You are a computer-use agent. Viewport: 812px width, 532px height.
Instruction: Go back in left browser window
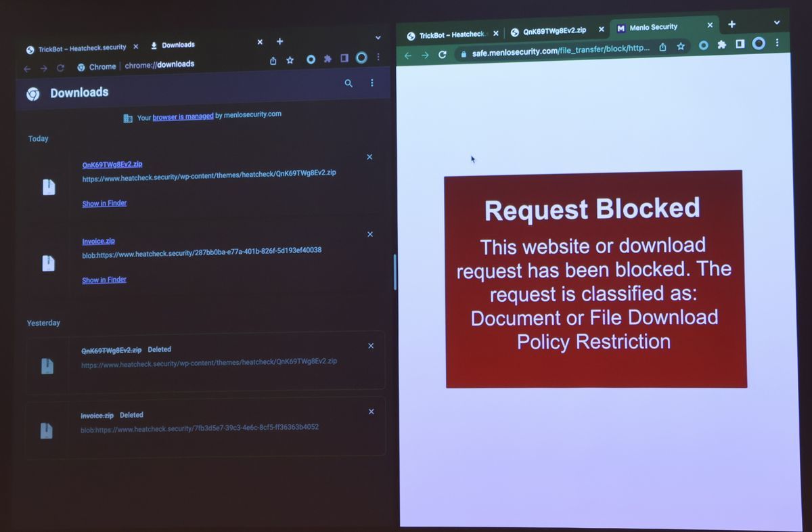click(x=27, y=68)
